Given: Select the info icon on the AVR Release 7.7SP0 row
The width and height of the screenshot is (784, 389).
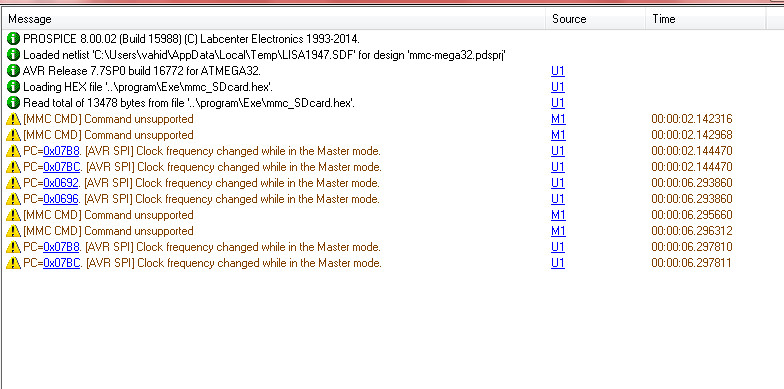Looking at the screenshot, I should point(14,70).
